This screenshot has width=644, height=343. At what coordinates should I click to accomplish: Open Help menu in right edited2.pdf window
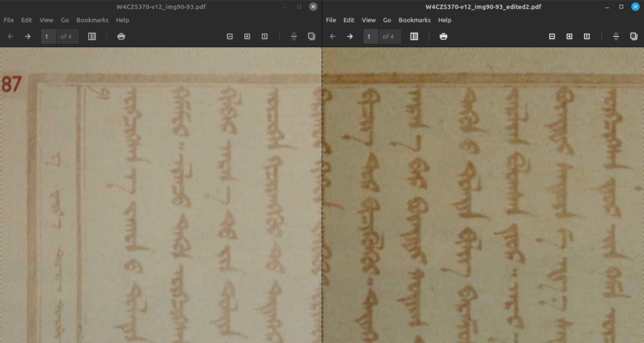point(445,20)
